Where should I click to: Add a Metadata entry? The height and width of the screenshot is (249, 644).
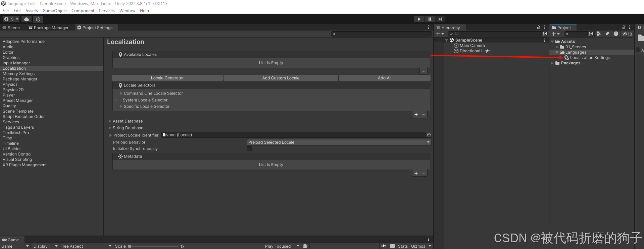(x=416, y=173)
